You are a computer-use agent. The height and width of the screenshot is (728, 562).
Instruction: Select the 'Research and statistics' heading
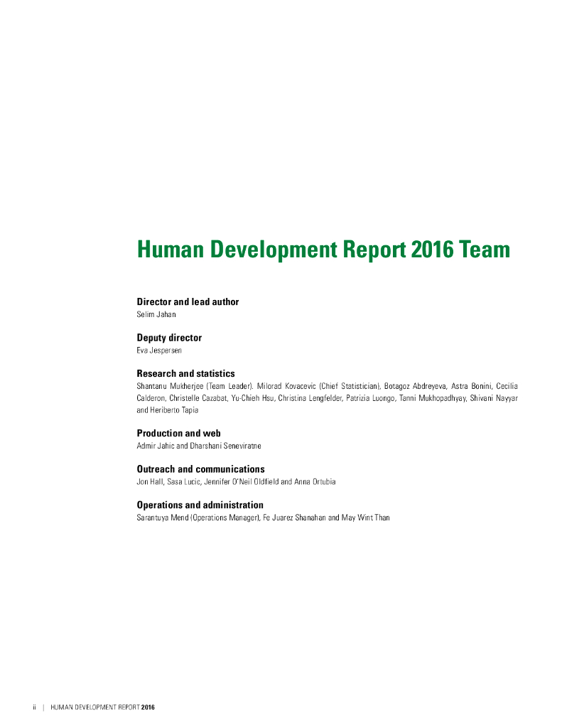coord(185,374)
